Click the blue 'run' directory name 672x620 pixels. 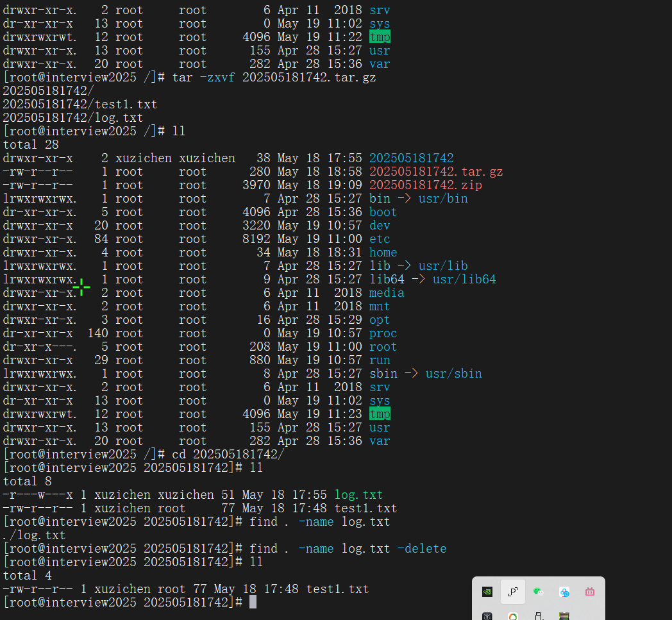pyautogui.click(x=380, y=360)
